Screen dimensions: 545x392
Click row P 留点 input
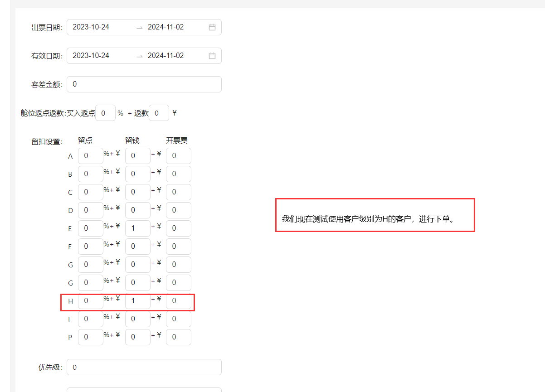click(91, 337)
